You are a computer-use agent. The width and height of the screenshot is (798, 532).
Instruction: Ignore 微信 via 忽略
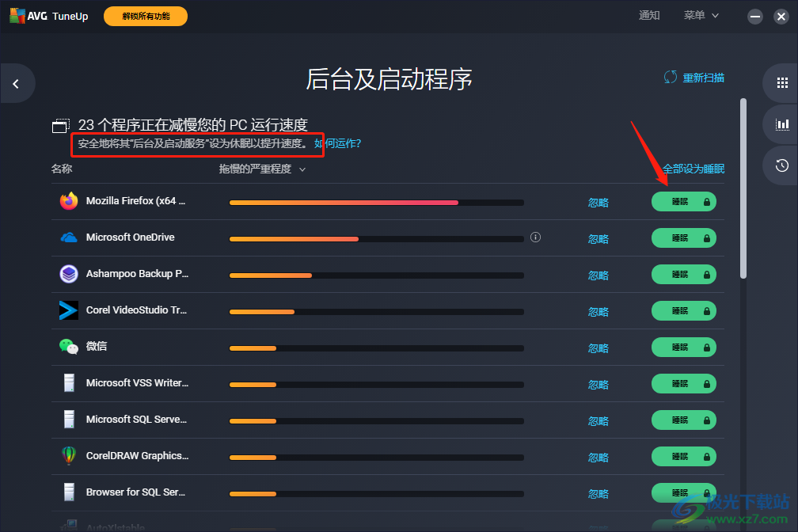click(x=598, y=348)
